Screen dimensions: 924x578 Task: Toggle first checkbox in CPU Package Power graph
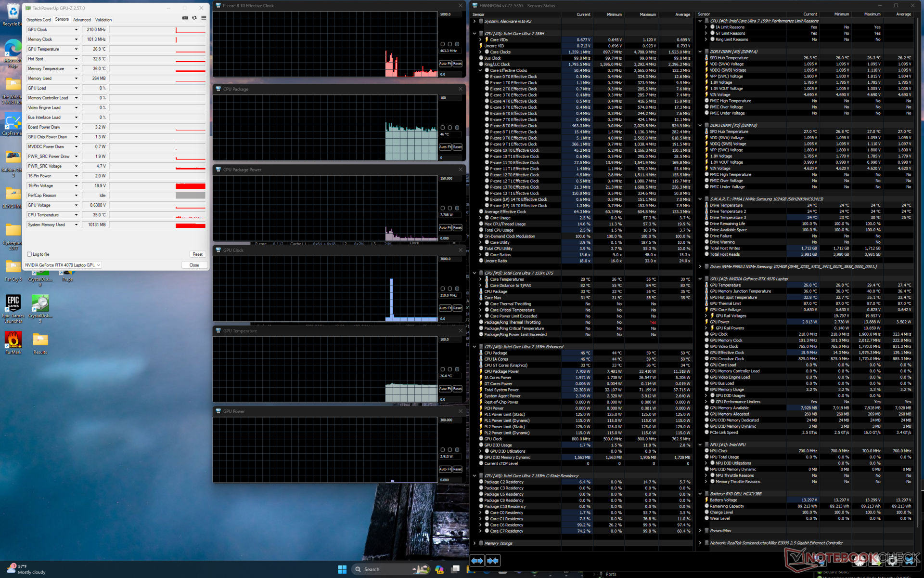[x=443, y=208]
